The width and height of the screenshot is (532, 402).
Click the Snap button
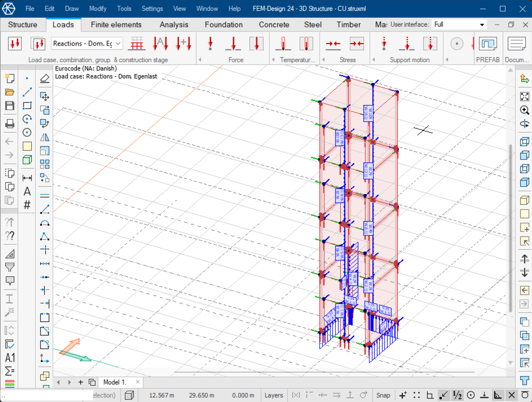coord(383,395)
